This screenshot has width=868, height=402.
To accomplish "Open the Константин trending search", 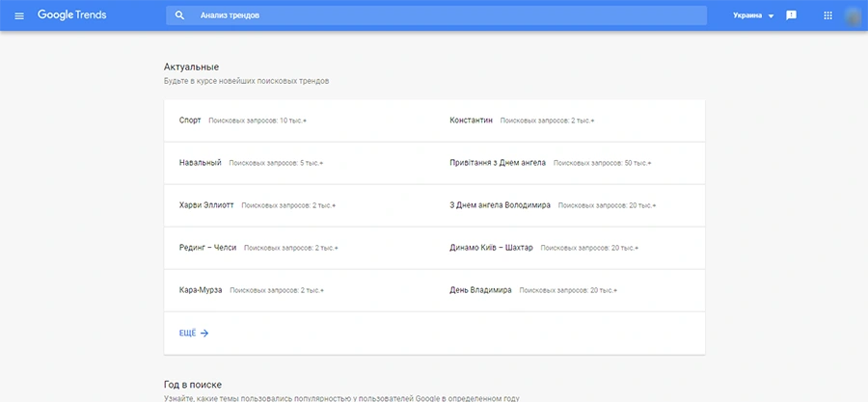I will coord(471,121).
